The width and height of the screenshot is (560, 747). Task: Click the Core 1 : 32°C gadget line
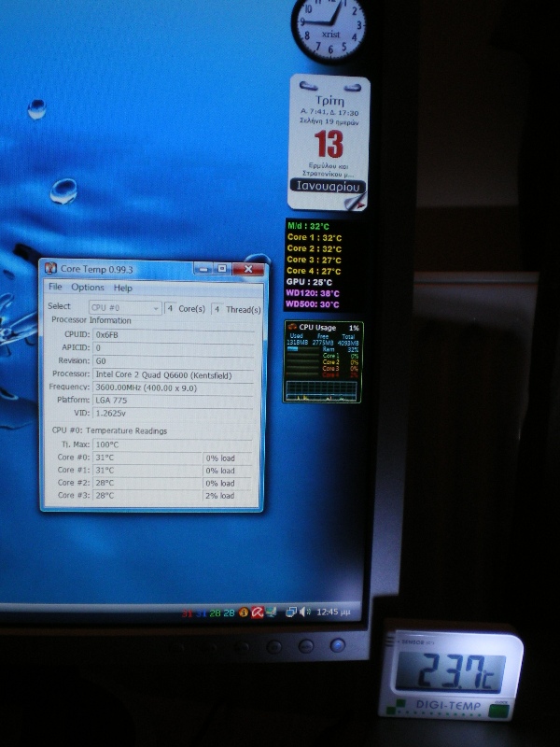tap(314, 237)
